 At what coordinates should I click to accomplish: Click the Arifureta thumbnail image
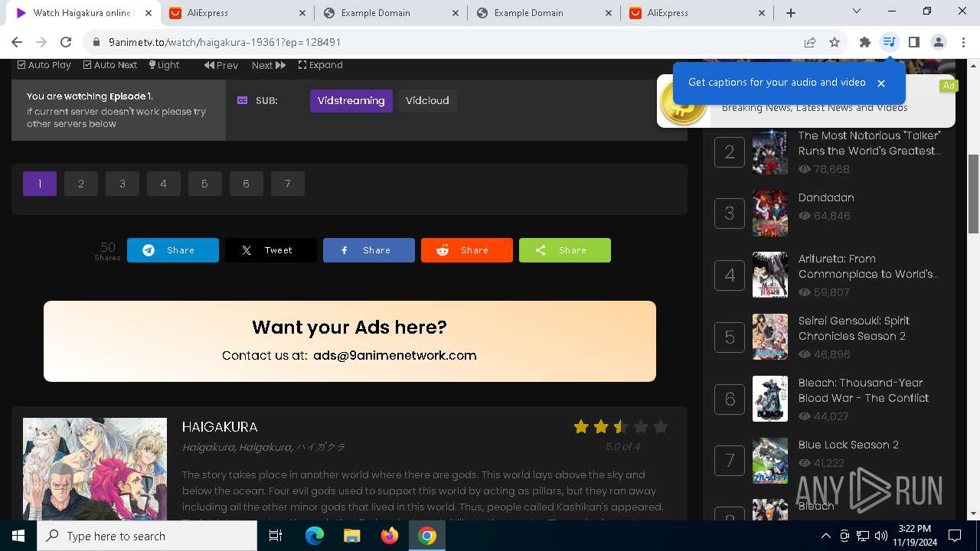pos(770,275)
